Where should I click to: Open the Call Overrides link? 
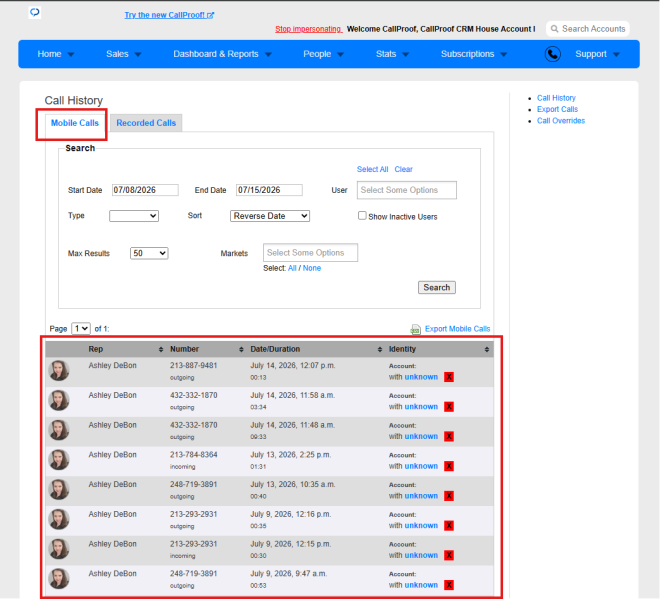point(561,121)
